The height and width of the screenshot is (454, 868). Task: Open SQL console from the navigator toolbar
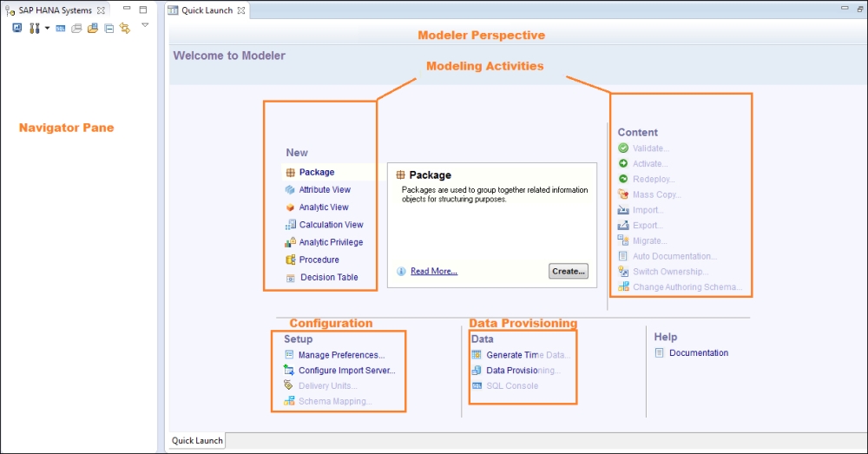point(61,29)
